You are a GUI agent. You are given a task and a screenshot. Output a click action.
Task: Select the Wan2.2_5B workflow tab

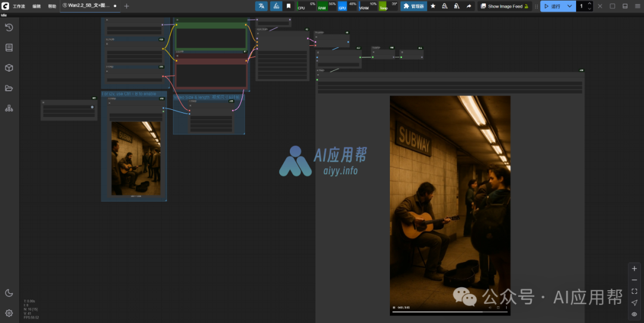89,6
